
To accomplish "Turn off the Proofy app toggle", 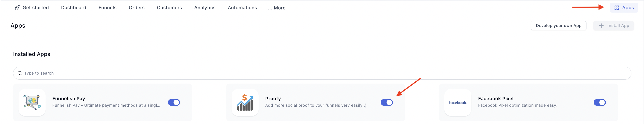I will coord(387,102).
